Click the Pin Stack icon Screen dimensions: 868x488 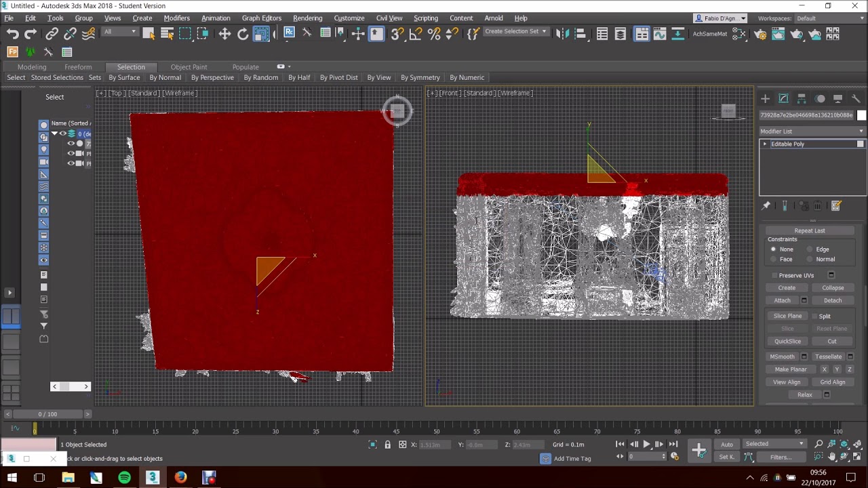pyautogui.click(x=766, y=206)
